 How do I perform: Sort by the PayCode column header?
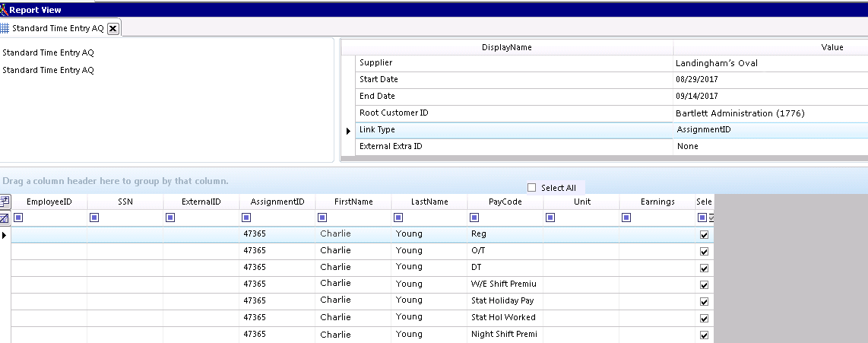505,202
